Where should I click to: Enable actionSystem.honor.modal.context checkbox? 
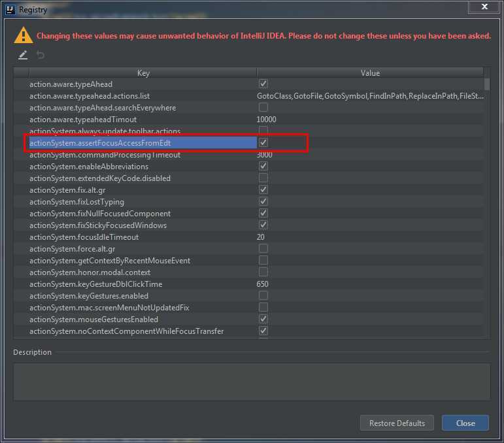click(263, 272)
